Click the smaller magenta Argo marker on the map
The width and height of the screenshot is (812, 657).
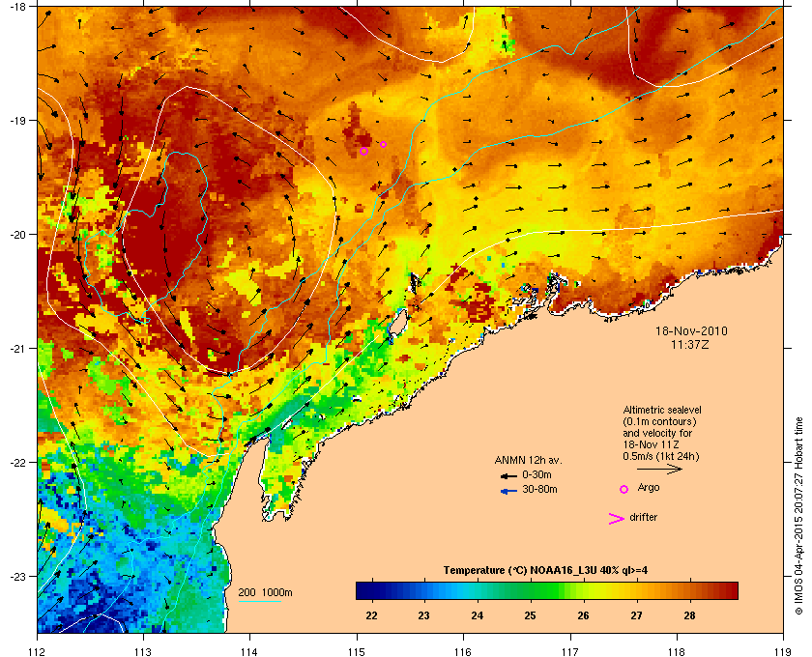tap(383, 145)
